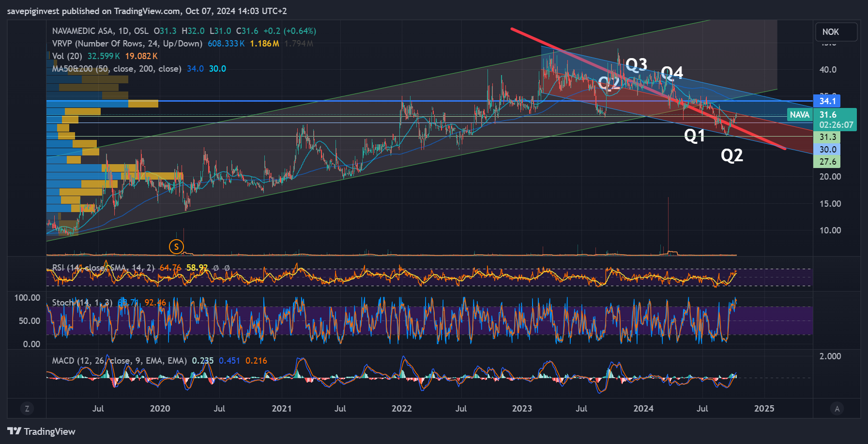This screenshot has width=868, height=444.
Task: Click the VRVP indicator legend
Action: coord(127,44)
